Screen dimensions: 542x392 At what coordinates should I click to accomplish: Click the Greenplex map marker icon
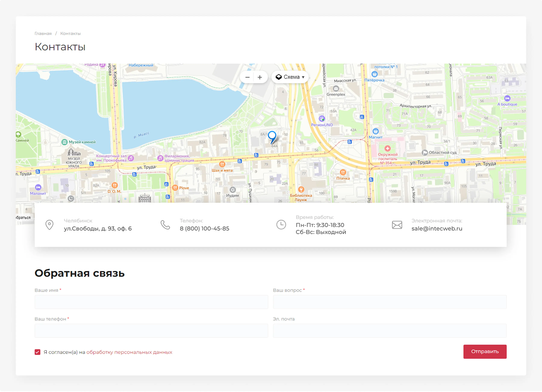click(x=336, y=89)
